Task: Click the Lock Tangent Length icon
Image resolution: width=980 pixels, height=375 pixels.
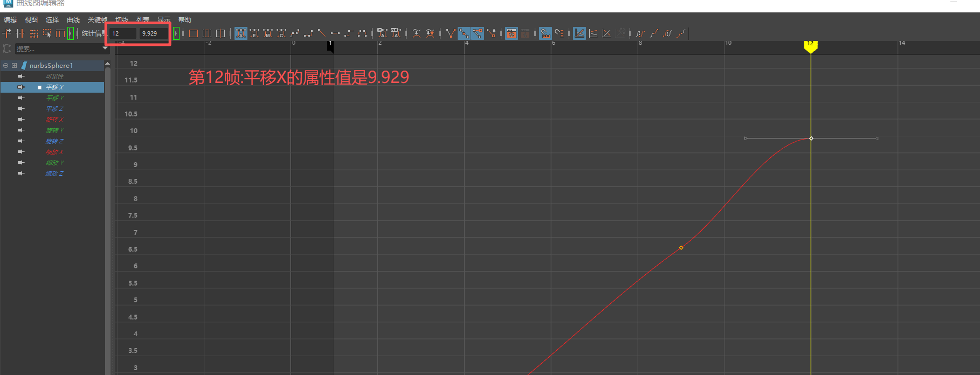Action: (x=491, y=33)
